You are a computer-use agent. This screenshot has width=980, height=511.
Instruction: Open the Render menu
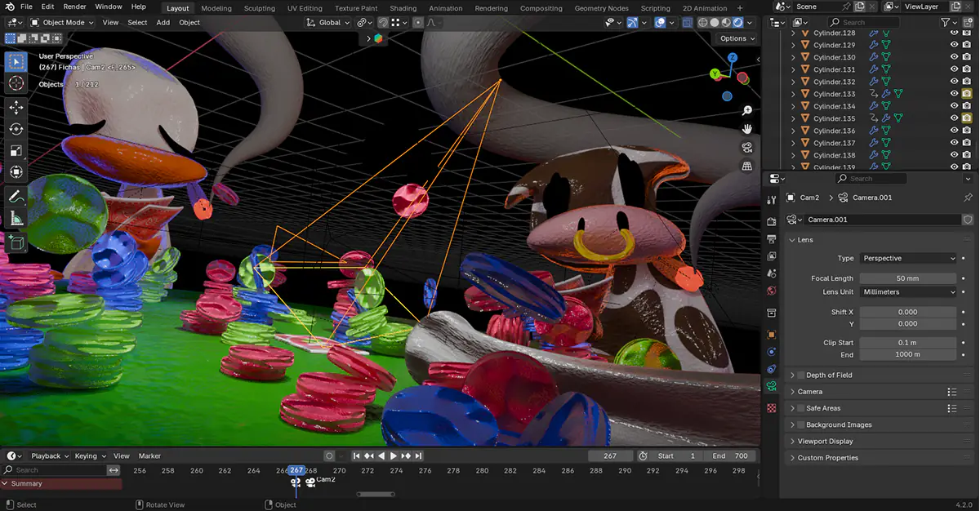(74, 7)
